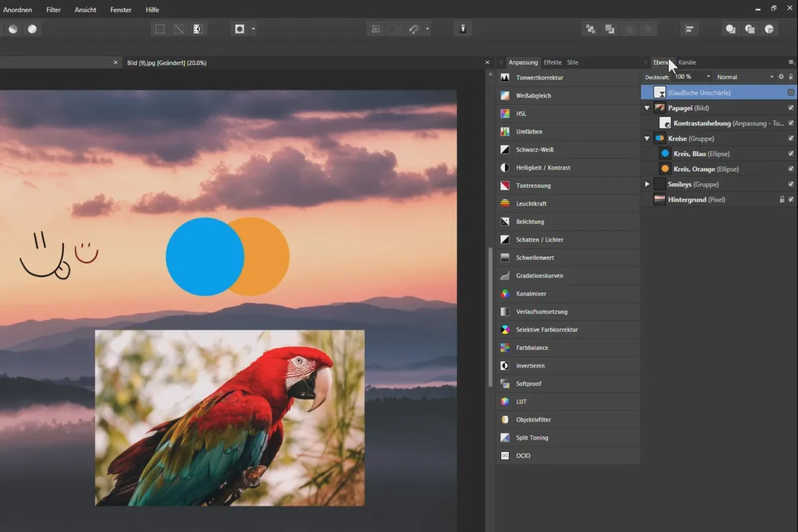Add a Weißabgleich adjustment
The image size is (798, 532).
[569, 96]
